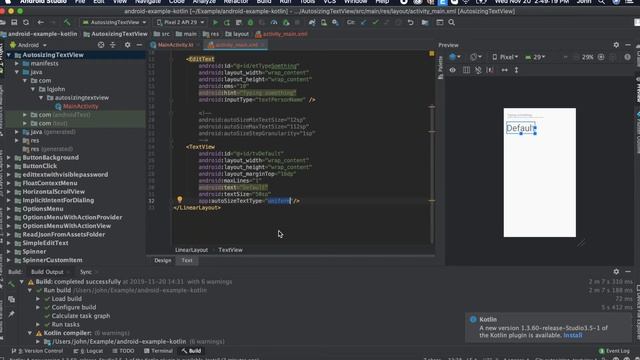Open the Android project view dropdown
The width and height of the screenshot is (640, 360).
pos(29,45)
